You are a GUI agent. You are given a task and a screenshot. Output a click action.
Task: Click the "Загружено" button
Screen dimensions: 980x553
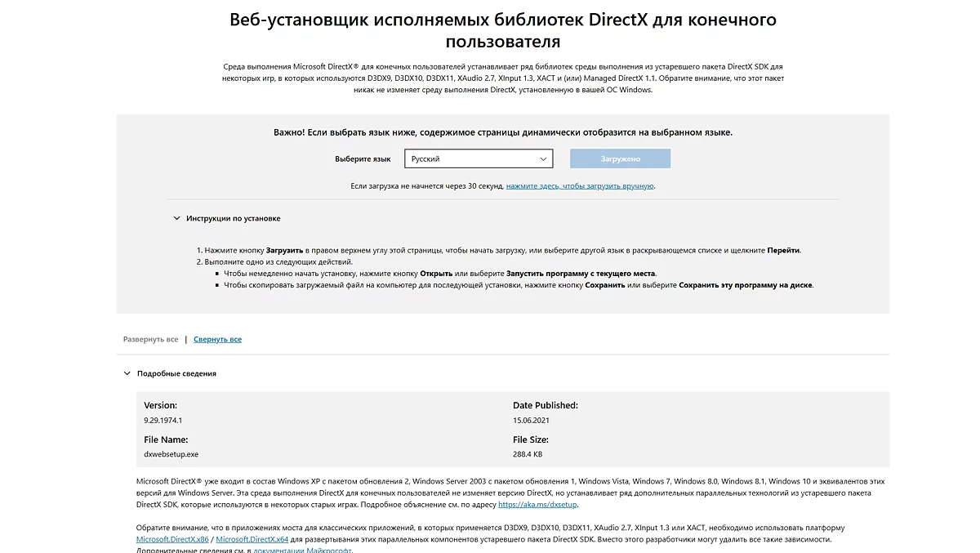620,158
